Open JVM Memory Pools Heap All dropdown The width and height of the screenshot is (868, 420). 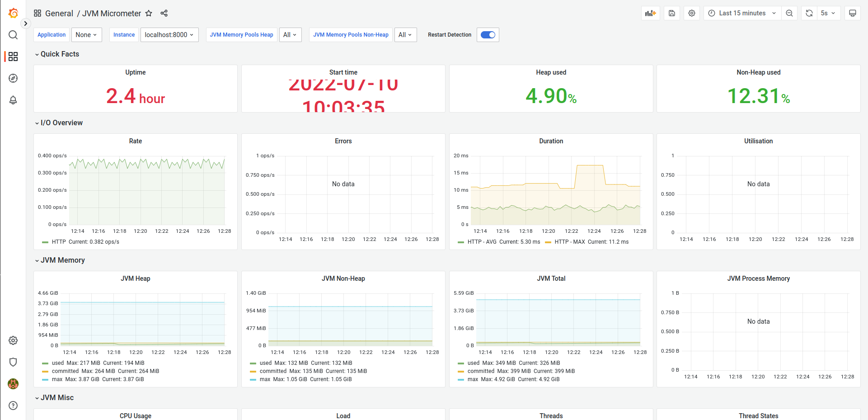pos(290,35)
